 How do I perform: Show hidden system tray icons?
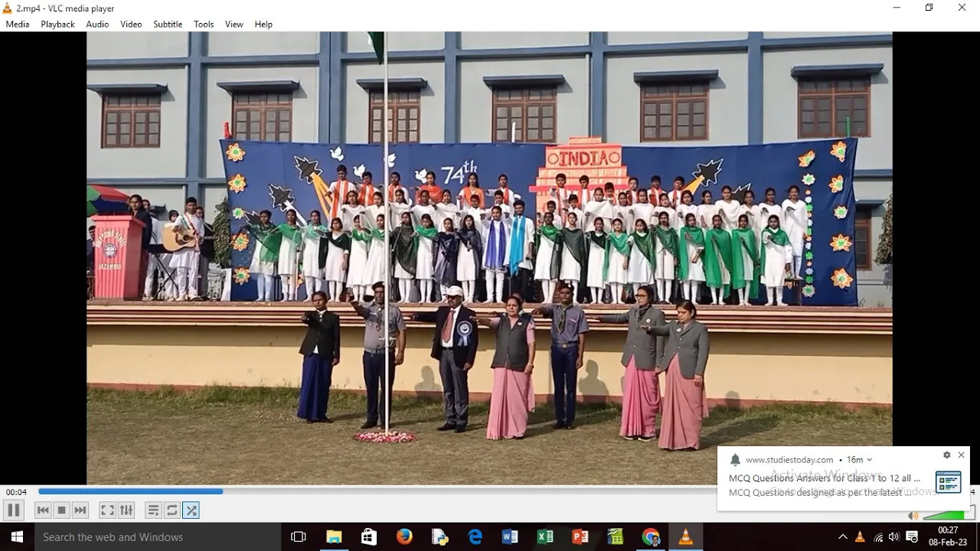pyautogui.click(x=843, y=537)
